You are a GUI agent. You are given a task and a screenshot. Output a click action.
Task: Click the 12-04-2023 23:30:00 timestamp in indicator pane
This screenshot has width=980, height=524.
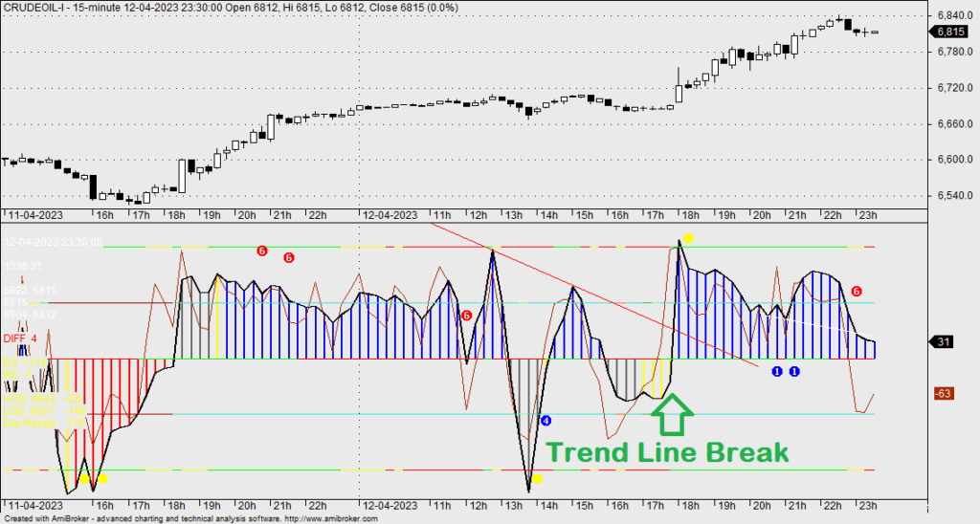coord(54,242)
